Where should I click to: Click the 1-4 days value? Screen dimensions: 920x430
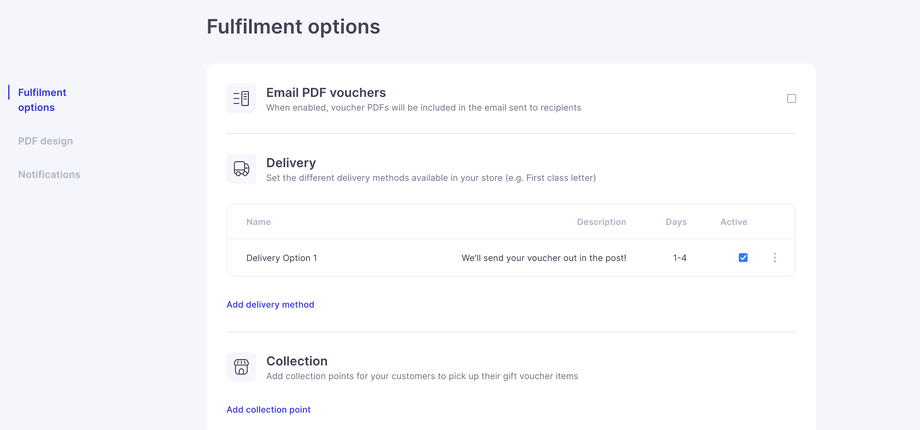[x=680, y=258]
